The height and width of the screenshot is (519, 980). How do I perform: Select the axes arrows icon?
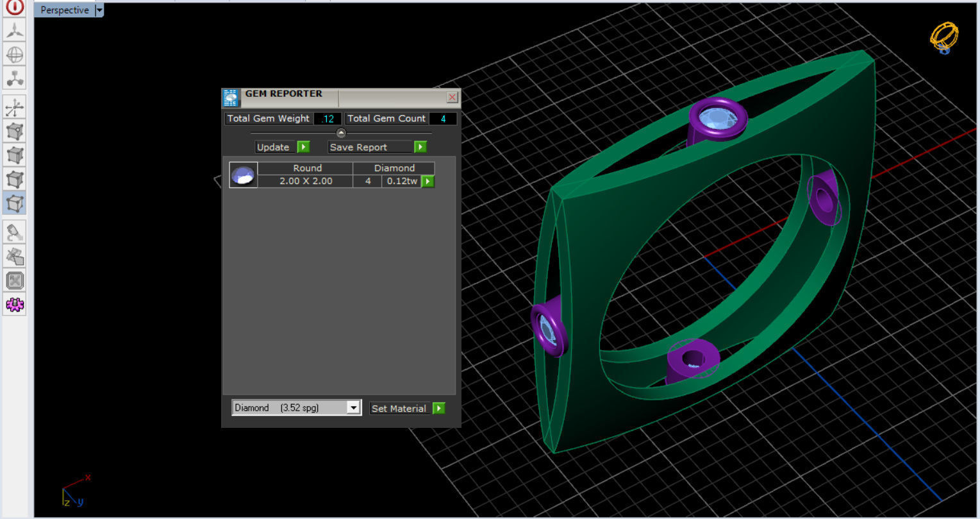[x=15, y=108]
